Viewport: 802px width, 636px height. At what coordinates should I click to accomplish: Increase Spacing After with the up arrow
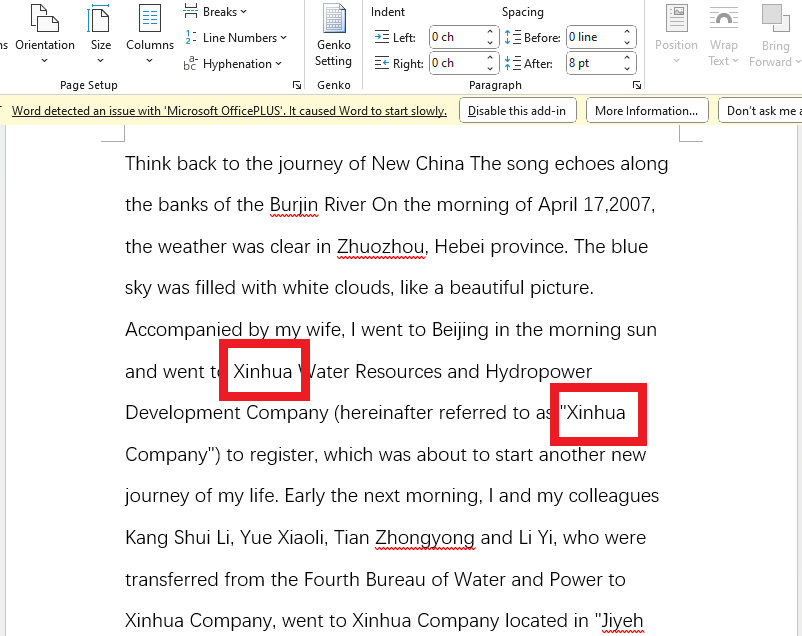point(627,57)
